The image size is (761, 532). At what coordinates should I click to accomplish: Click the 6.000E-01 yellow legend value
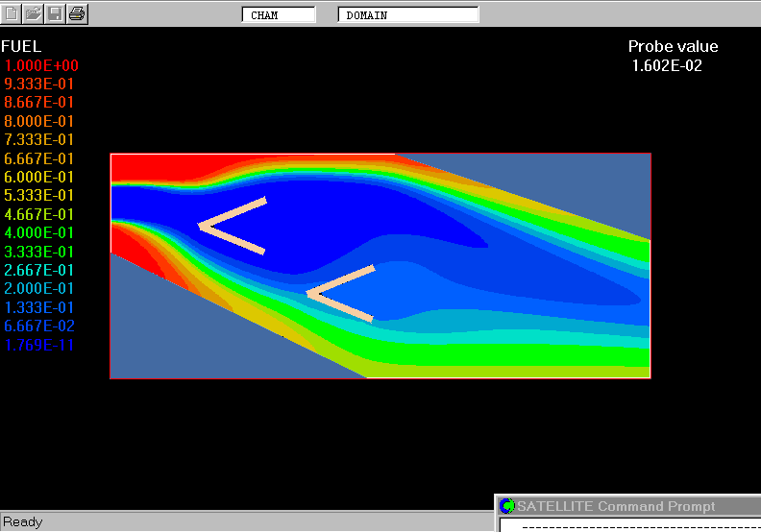(x=39, y=177)
